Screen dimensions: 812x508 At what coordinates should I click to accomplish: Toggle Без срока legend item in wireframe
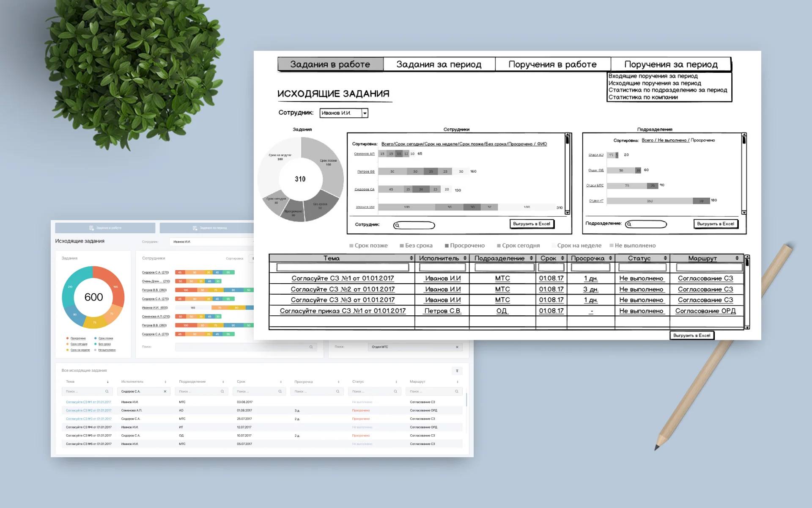pos(416,246)
